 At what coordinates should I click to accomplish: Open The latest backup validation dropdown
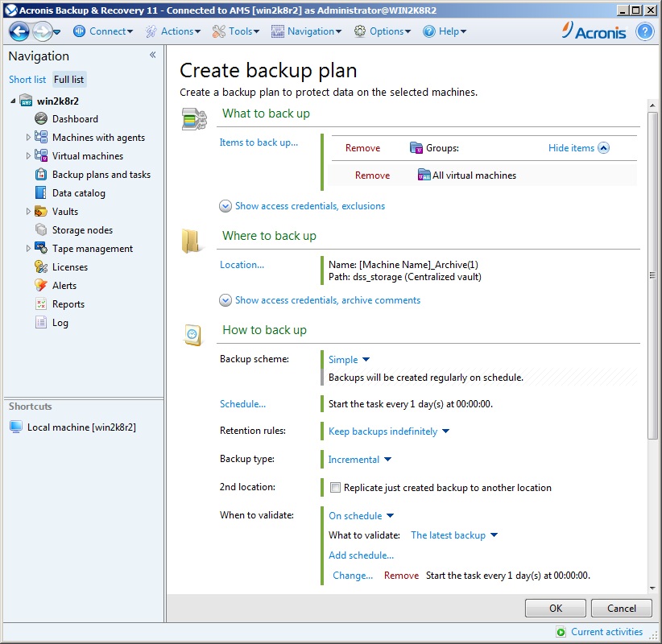(454, 535)
